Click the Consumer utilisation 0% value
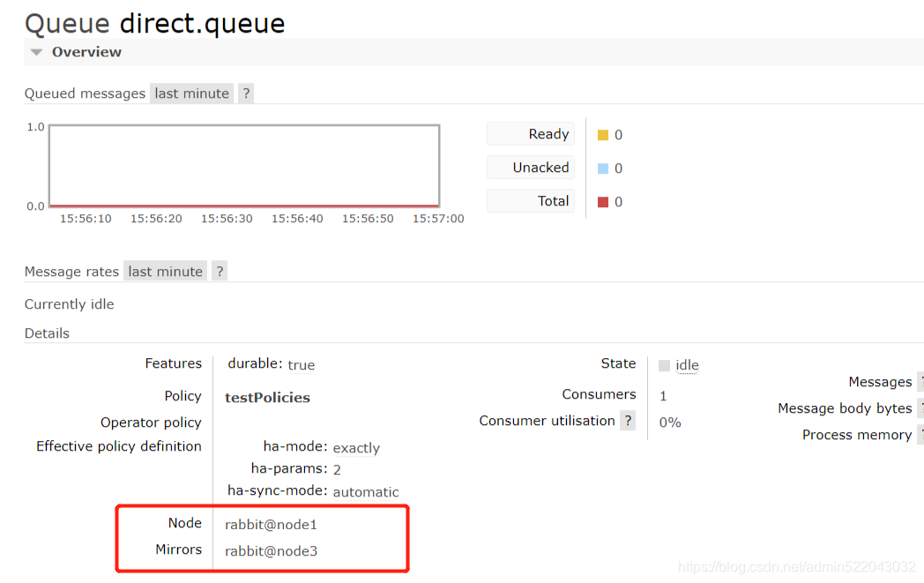924x583 pixels. click(670, 422)
